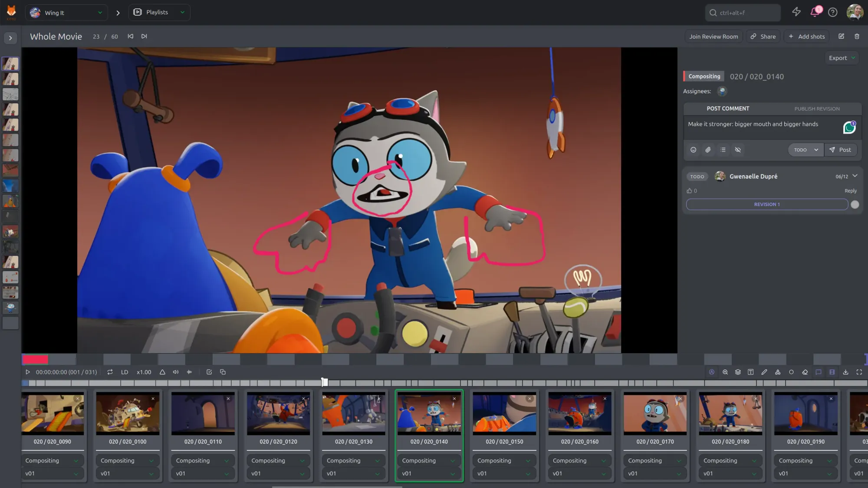Toggle the audio waveform display
Image resolution: width=868 pixels, height=488 pixels.
[x=189, y=372]
